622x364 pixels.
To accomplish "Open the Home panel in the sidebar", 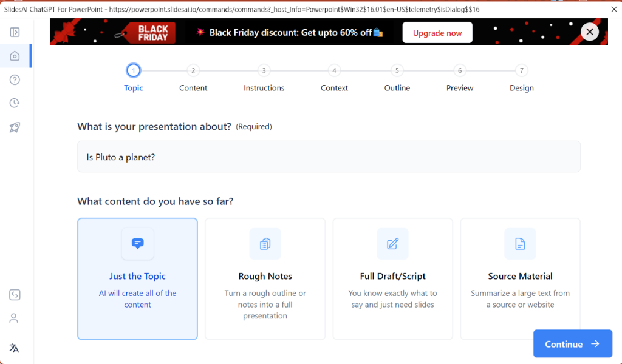I will (15, 55).
